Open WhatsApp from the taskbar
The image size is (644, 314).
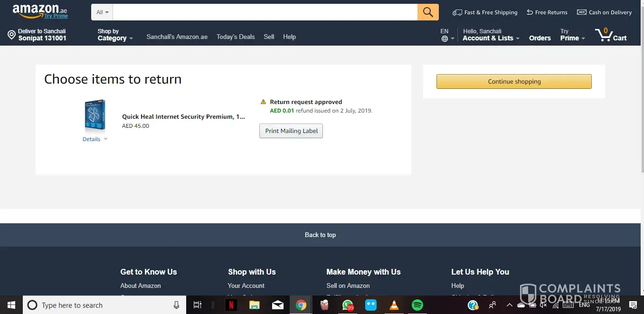(348, 305)
